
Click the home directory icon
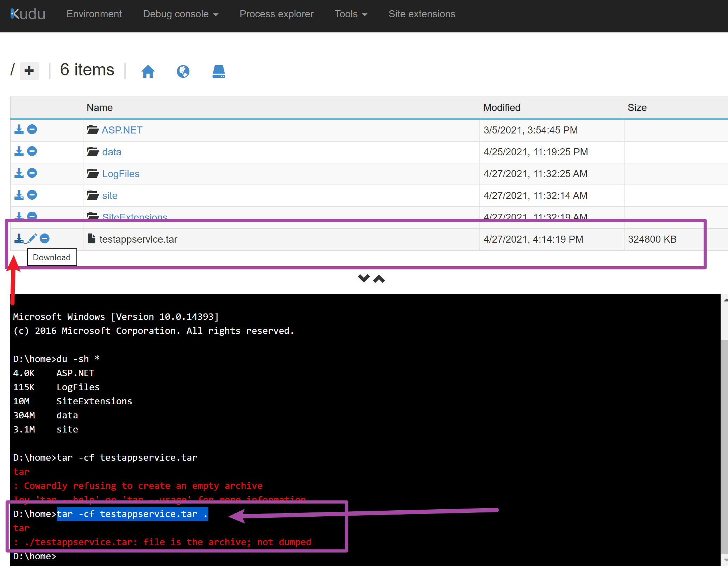click(148, 71)
